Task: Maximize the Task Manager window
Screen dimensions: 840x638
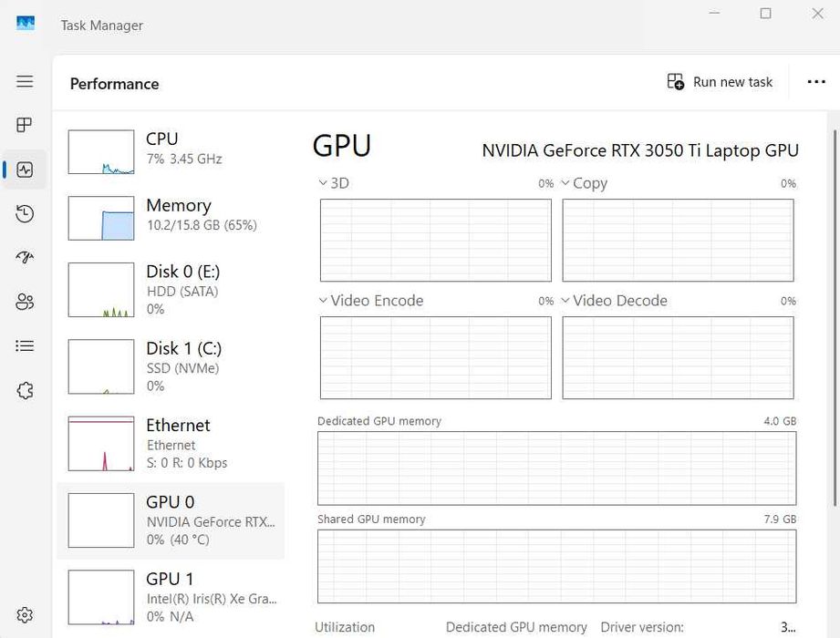Action: (x=765, y=14)
